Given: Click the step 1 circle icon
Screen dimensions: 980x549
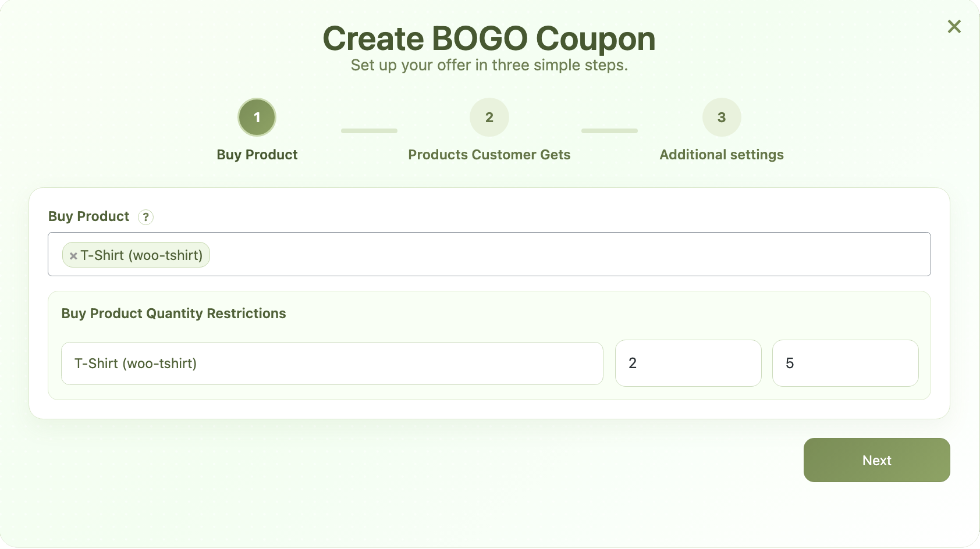Looking at the screenshot, I should (x=257, y=117).
